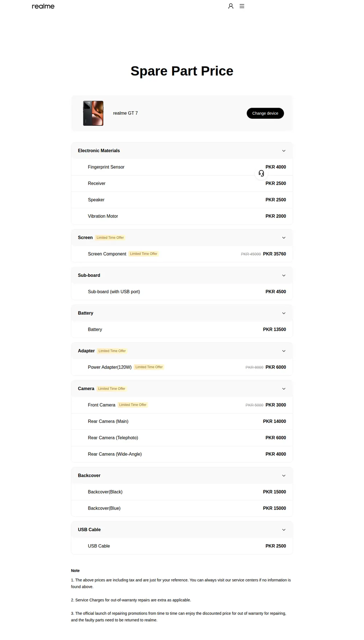The image size is (364, 640).
Task: Collapse the Battery section chevron
Action: (x=284, y=313)
